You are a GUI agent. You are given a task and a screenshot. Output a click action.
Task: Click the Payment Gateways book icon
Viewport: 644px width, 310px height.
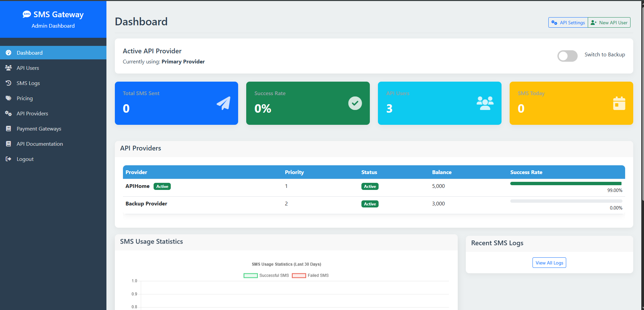point(8,129)
